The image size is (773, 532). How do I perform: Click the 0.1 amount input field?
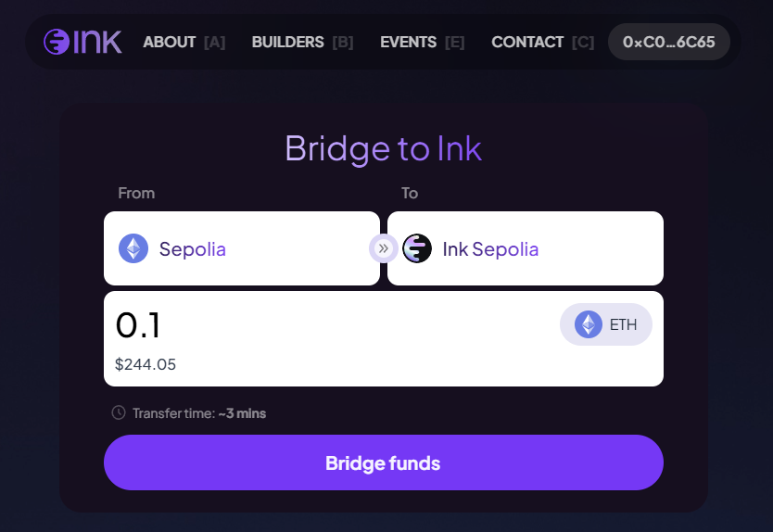324,326
